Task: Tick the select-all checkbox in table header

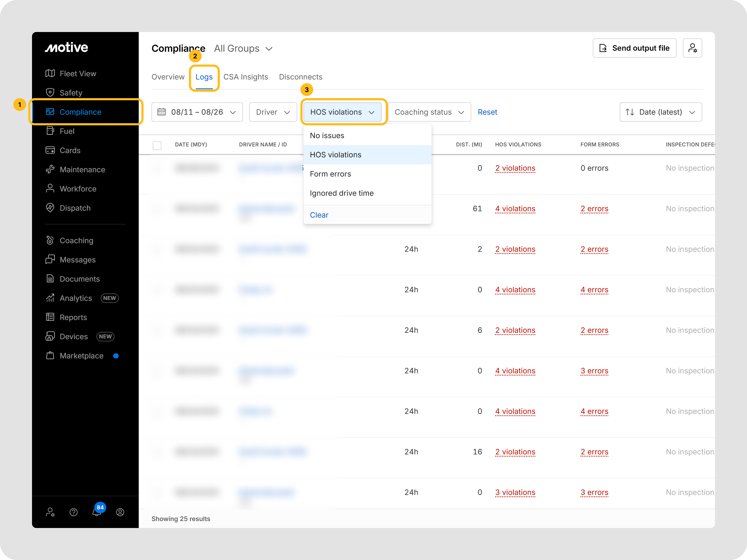Action: 157,145
